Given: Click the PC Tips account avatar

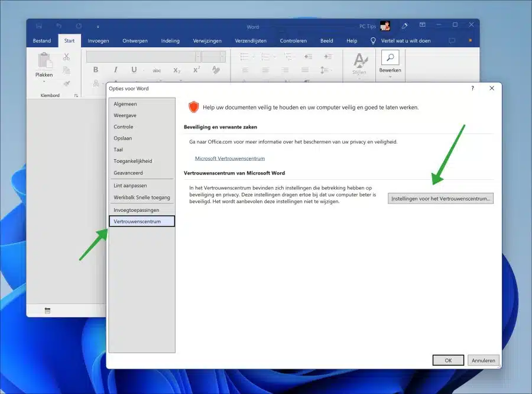Looking at the screenshot, I should tap(385, 26).
